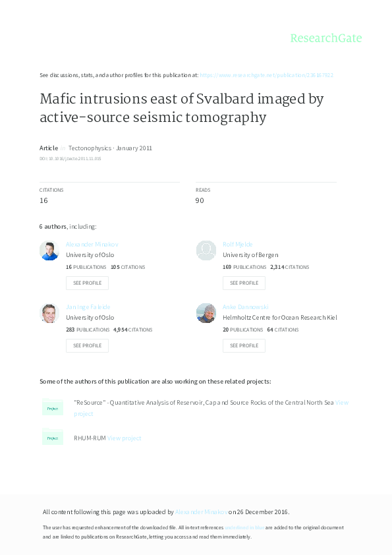The image size is (392, 555).
Task: Click the ResearchGate logo
Action: tap(326, 38)
